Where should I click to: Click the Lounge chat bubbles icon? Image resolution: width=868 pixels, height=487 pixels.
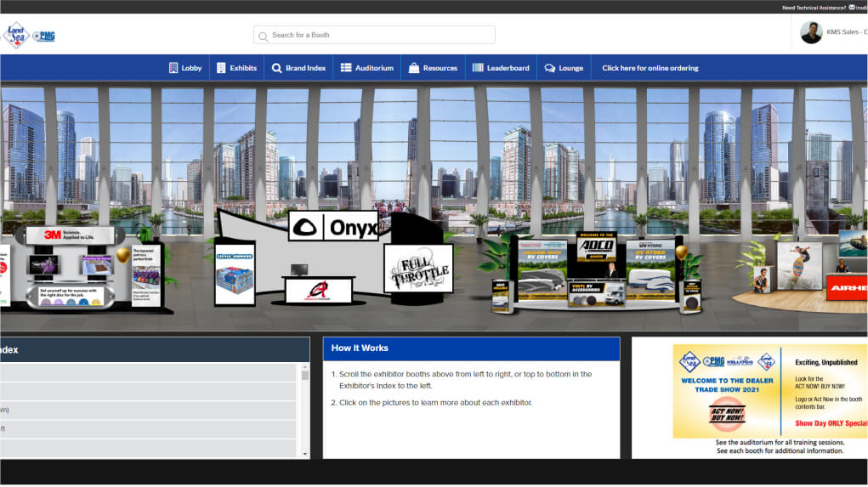pos(550,68)
